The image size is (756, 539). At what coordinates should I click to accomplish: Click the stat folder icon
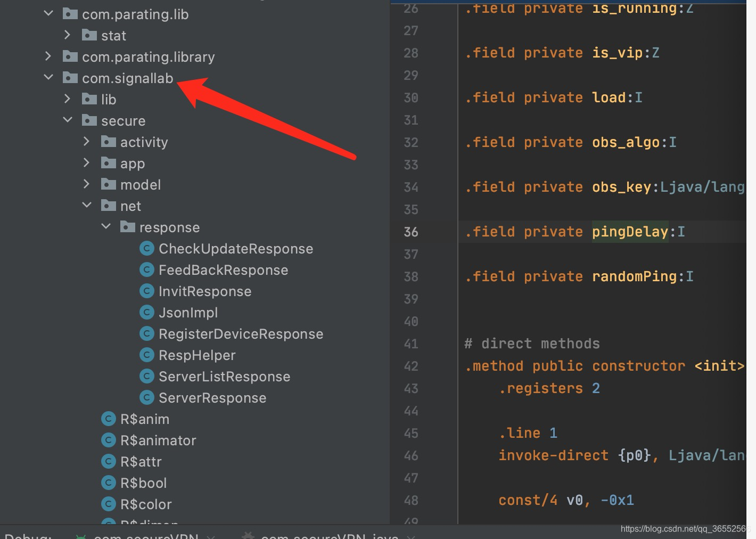coord(89,35)
